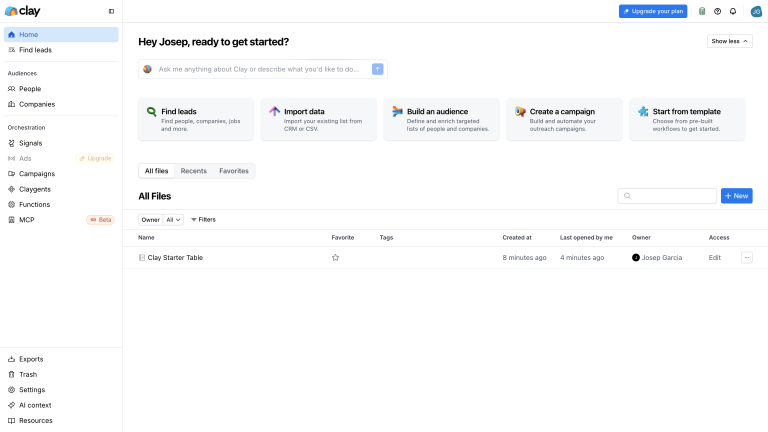
Task: Click Josep Garcia owner cell
Action: [657, 258]
